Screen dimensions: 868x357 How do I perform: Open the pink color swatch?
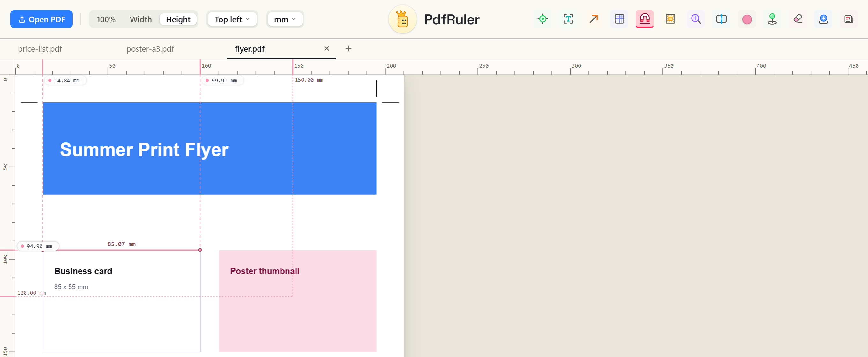point(747,19)
